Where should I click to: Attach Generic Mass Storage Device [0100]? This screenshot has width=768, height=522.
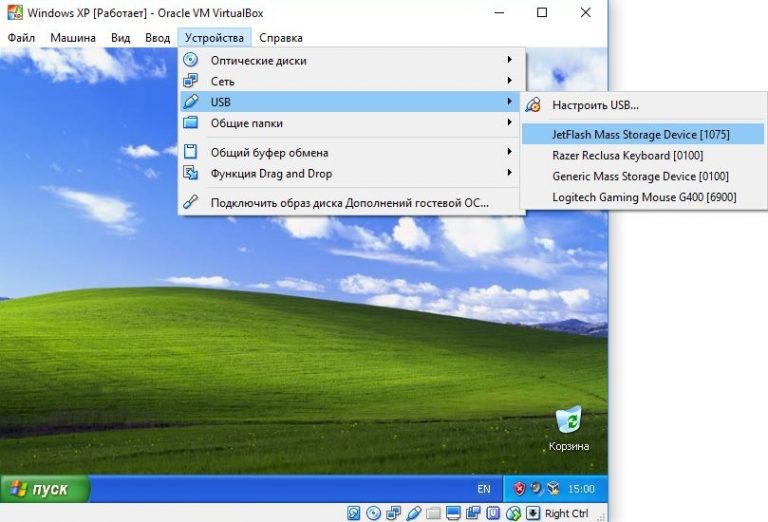[x=643, y=176]
